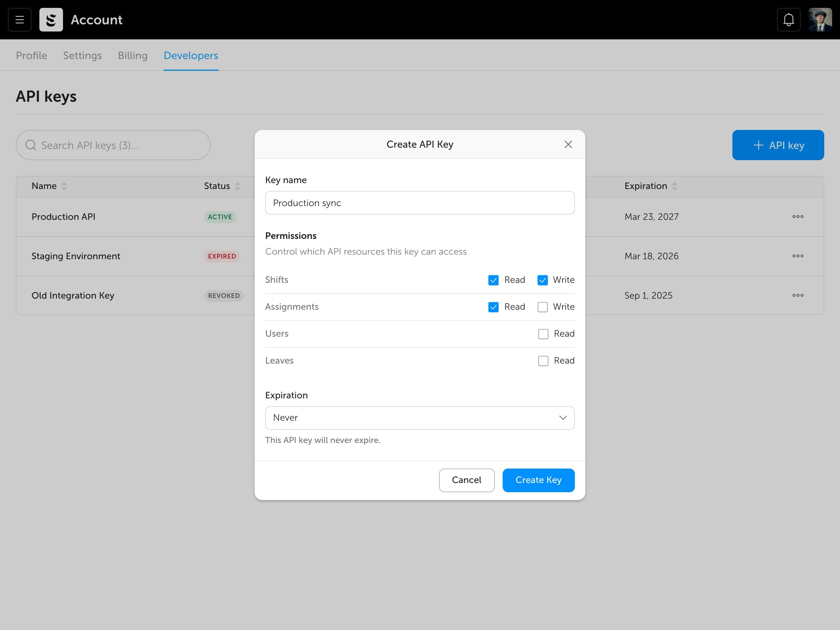Open actions menu for Production API
Viewport: 840px width, 630px height.
(797, 217)
